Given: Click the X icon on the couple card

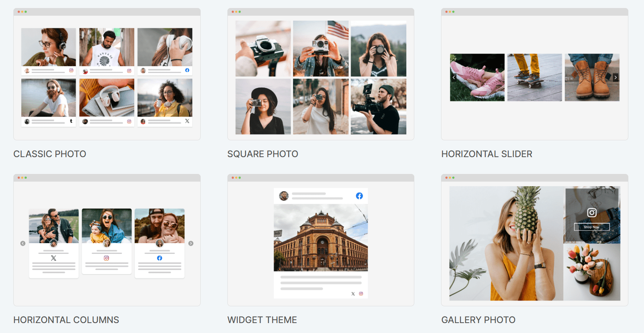Looking at the screenshot, I should tap(54, 258).
